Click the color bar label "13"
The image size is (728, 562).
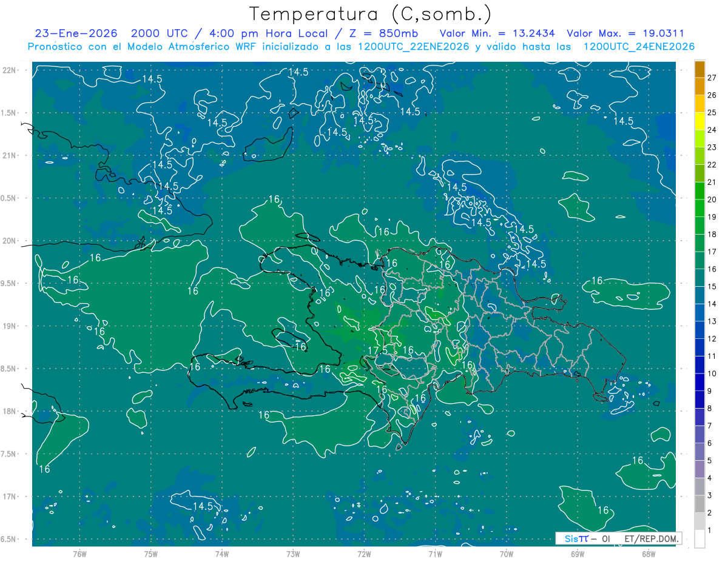tap(712, 321)
